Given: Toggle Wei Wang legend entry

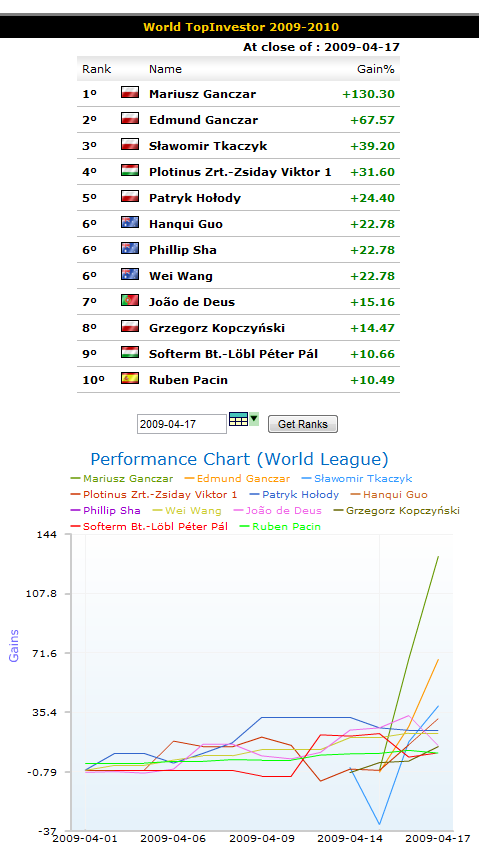Looking at the screenshot, I should point(187,510).
